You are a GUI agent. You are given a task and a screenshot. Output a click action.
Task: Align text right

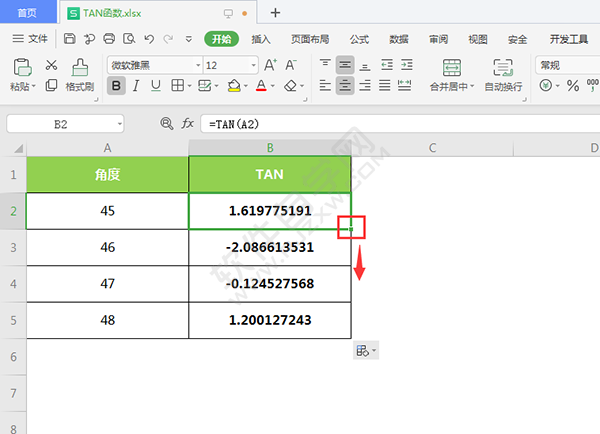point(365,85)
